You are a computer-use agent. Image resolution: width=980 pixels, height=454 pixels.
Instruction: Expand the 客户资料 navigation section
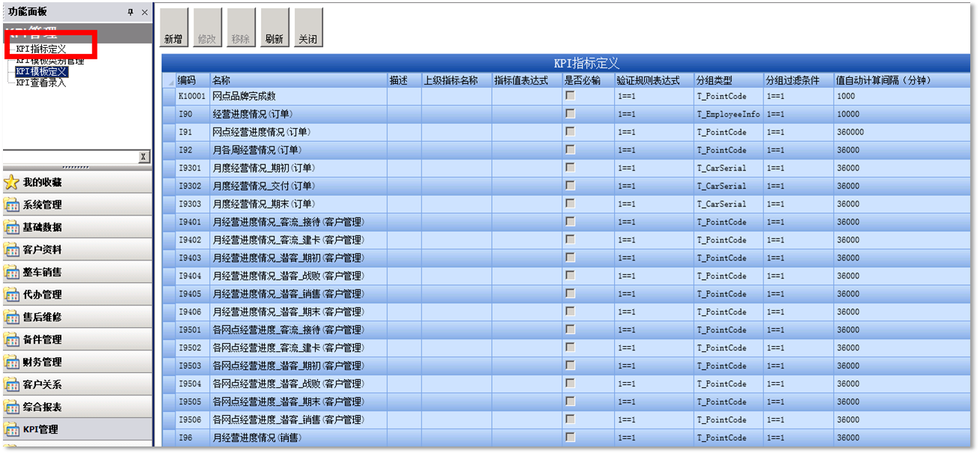coord(43,250)
